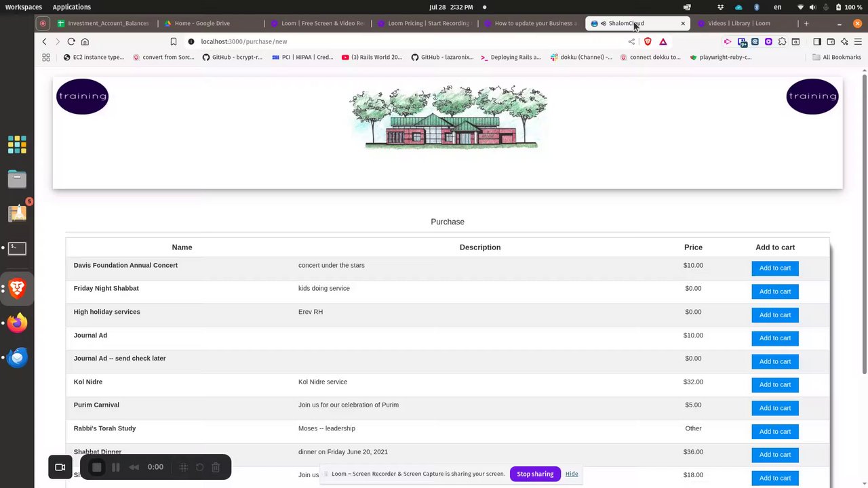Open the Loom drawing-grid icon

coord(183,467)
